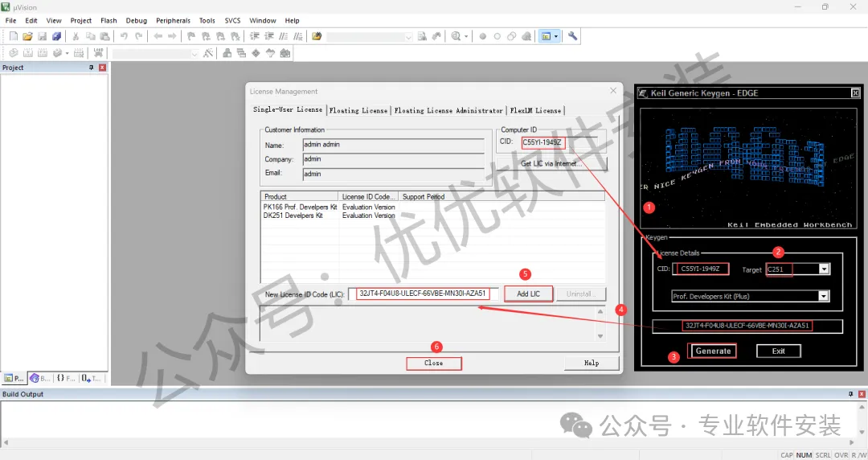
Task: Expand the Target C251 dropdown in keygen
Action: [824, 269]
